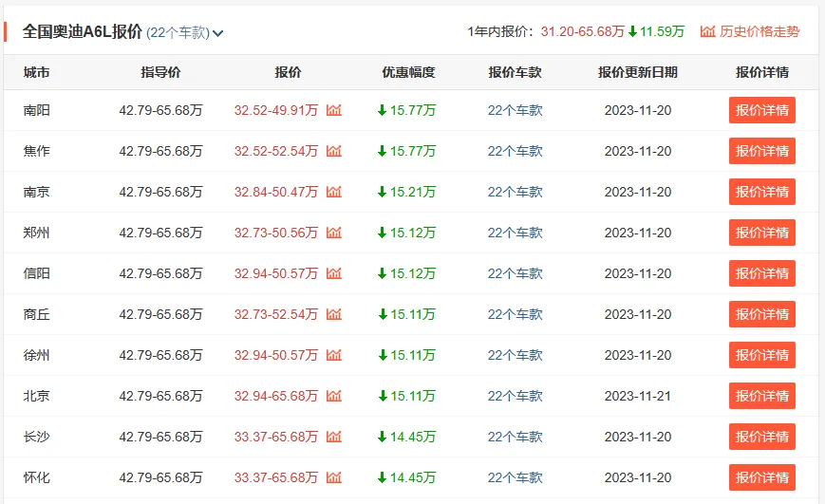Select city name 焦作
Viewport: 825px width, 504px height.
tap(36, 151)
